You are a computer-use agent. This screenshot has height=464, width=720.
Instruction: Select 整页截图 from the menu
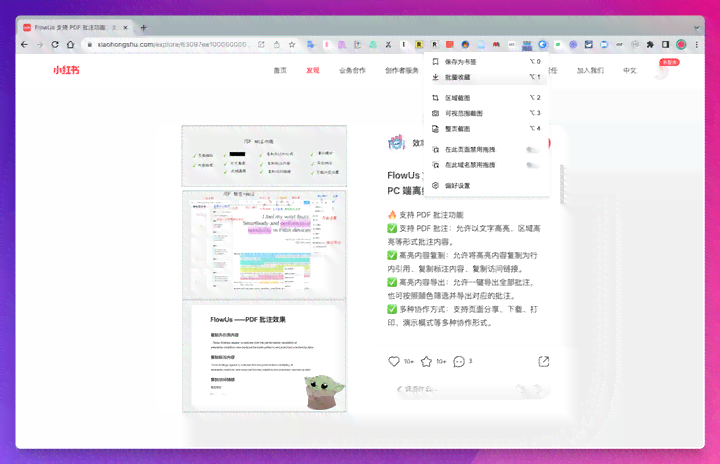487,129
